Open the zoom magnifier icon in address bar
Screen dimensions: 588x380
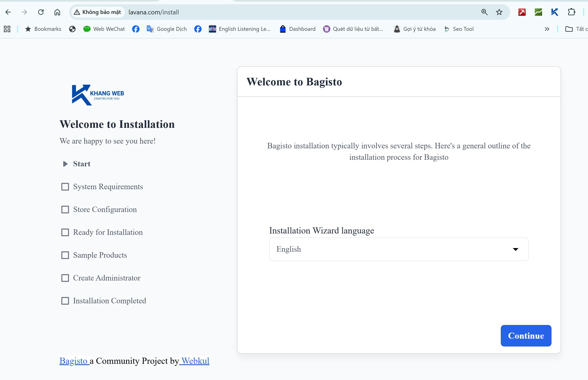point(484,12)
